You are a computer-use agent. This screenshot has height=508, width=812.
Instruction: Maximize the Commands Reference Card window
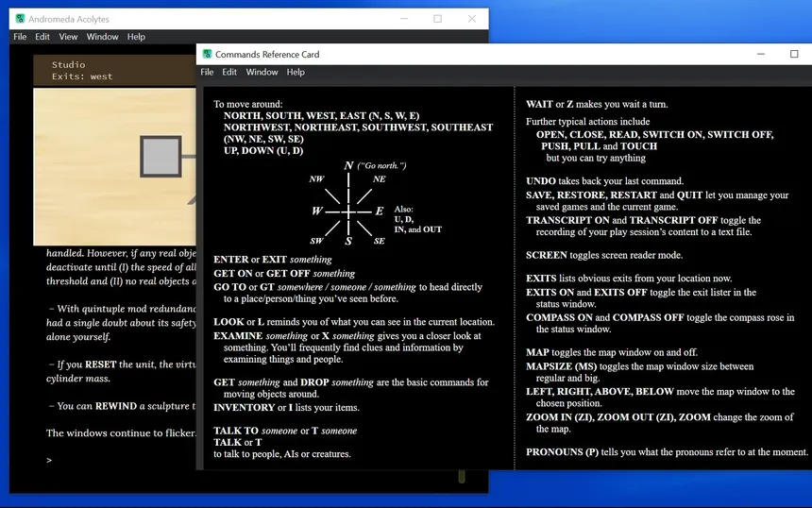point(794,54)
